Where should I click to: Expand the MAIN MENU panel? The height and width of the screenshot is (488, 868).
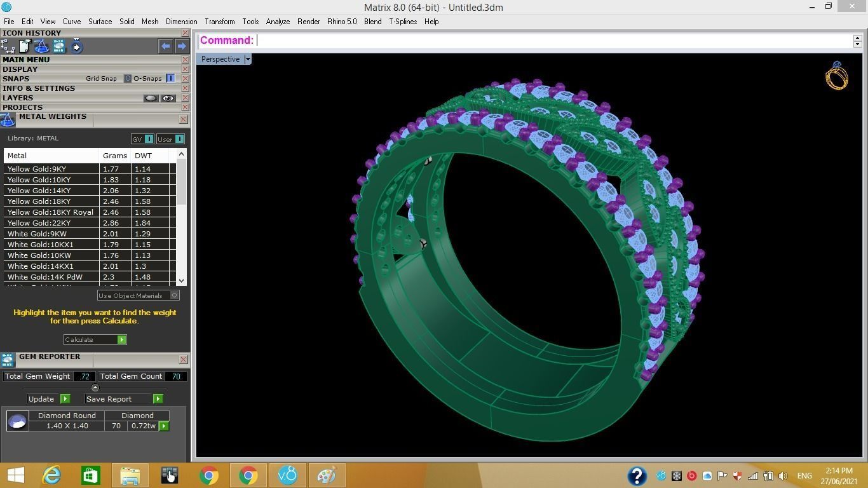(x=26, y=60)
